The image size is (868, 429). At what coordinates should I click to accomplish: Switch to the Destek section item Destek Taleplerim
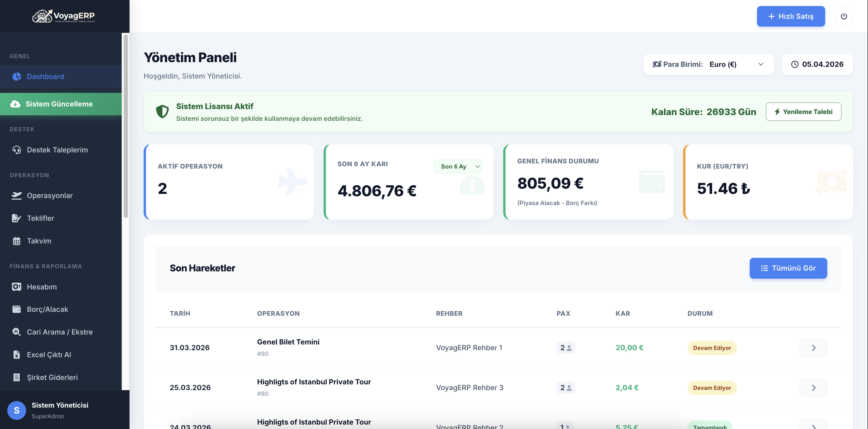[57, 150]
